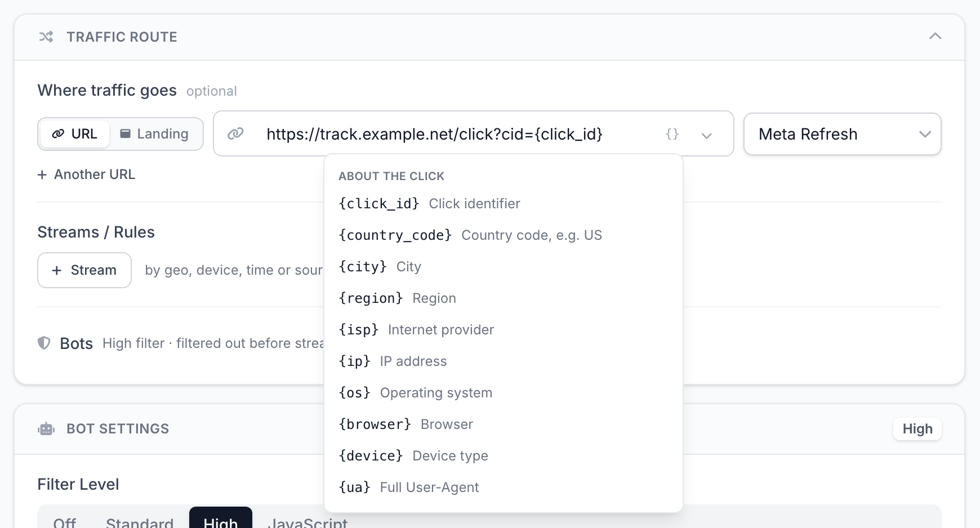The image size is (980, 528).
Task: Set filter level to Off
Action: tap(65, 521)
